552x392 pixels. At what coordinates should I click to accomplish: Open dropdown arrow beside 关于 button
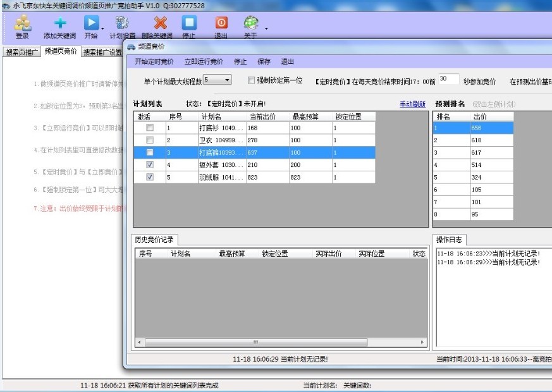[266, 28]
